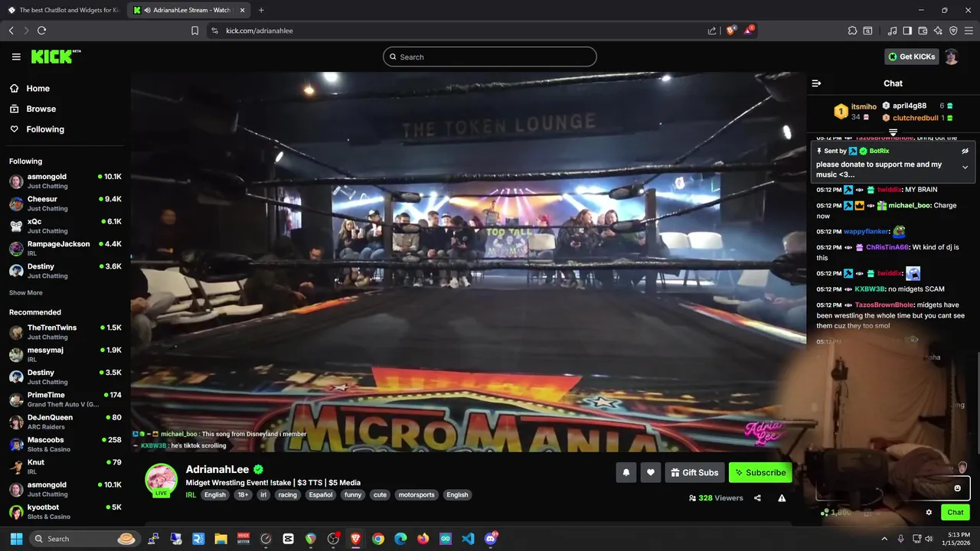The image size is (980, 551).
Task: Open browser extensions puzzle icon
Action: click(852, 31)
